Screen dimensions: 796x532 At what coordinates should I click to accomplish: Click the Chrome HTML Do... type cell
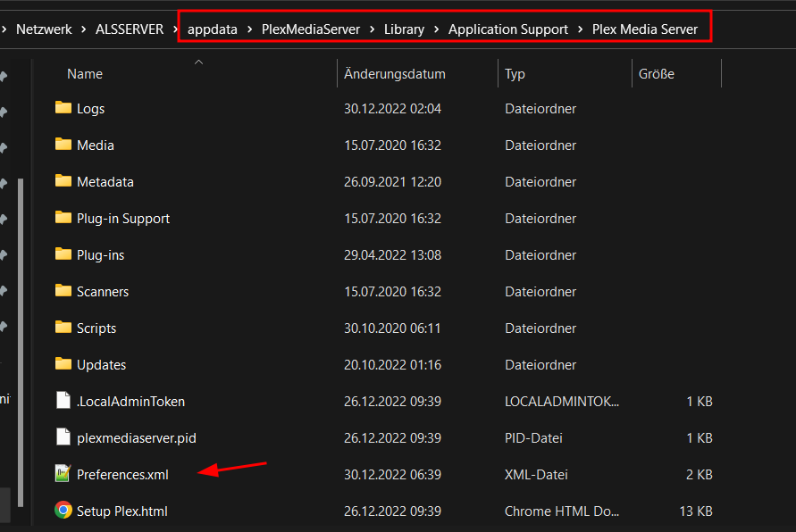[x=562, y=511]
